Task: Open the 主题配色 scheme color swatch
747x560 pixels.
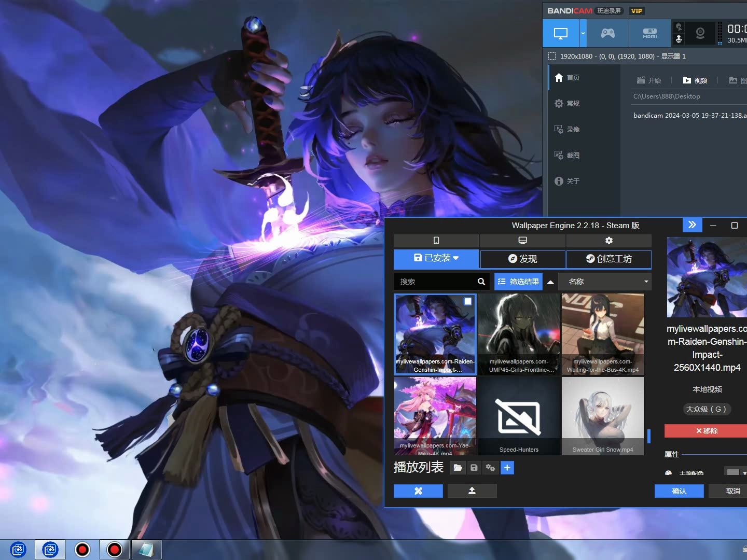Action: pos(733,472)
